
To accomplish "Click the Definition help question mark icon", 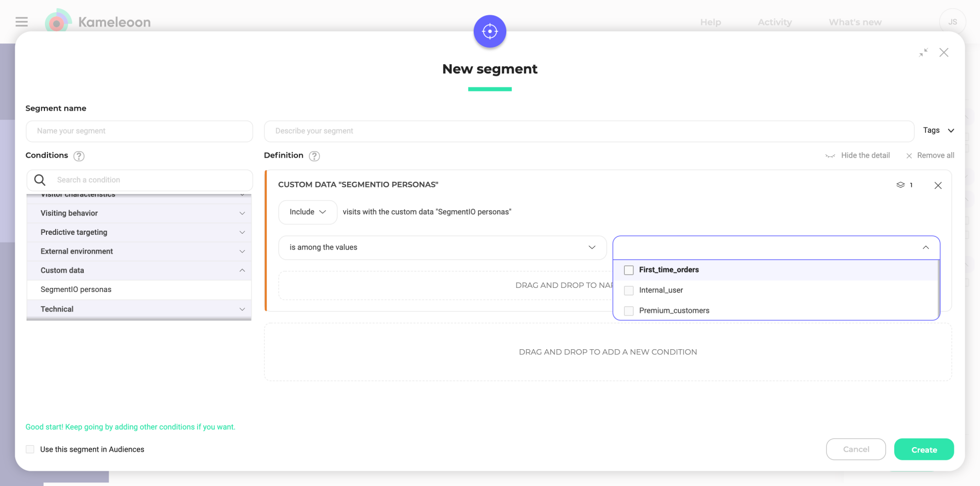I will coord(314,156).
